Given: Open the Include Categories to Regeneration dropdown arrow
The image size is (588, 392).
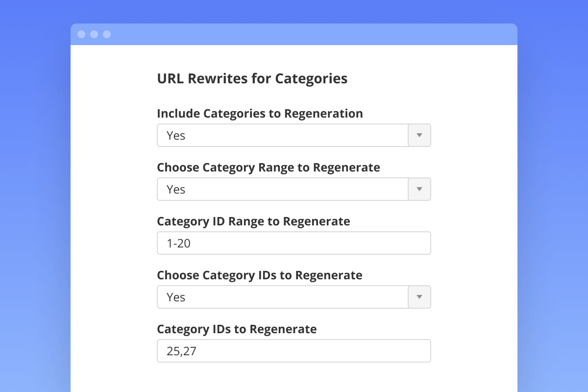Looking at the screenshot, I should 419,135.
